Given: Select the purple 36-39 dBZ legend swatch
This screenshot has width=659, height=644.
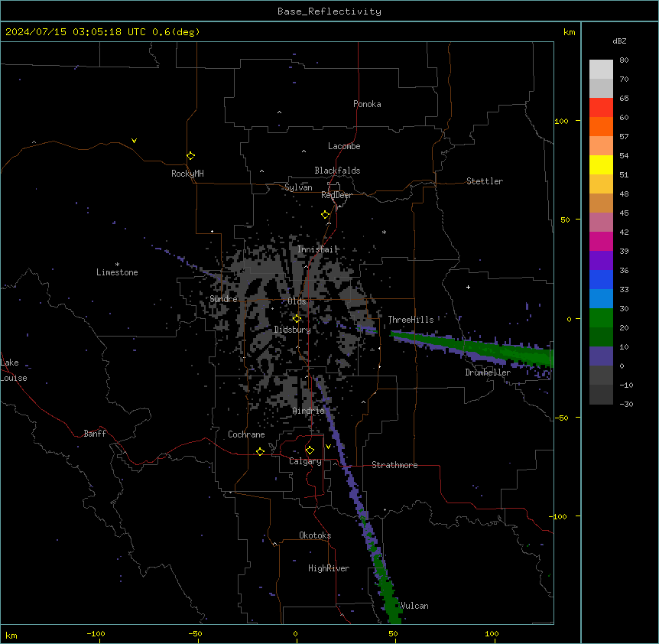Looking at the screenshot, I should tap(601, 261).
